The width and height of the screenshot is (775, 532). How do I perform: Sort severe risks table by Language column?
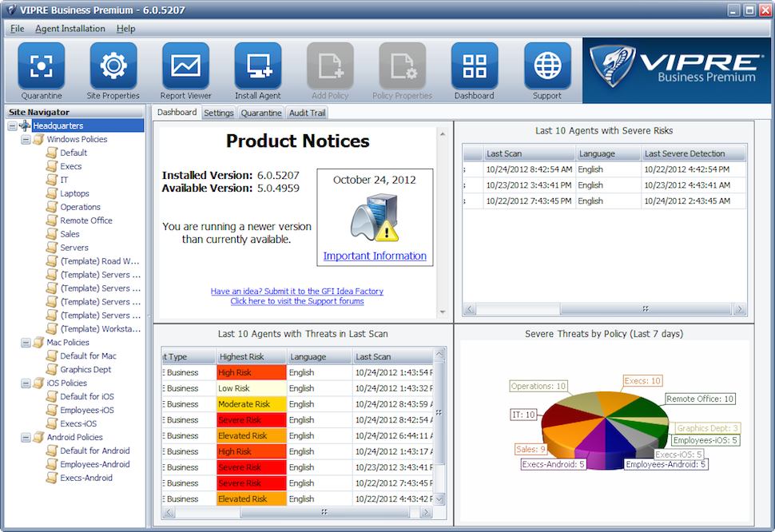609,153
